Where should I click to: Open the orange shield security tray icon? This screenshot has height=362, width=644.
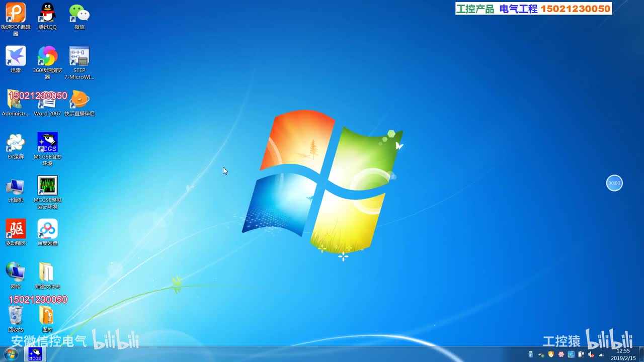pyautogui.click(x=551, y=354)
